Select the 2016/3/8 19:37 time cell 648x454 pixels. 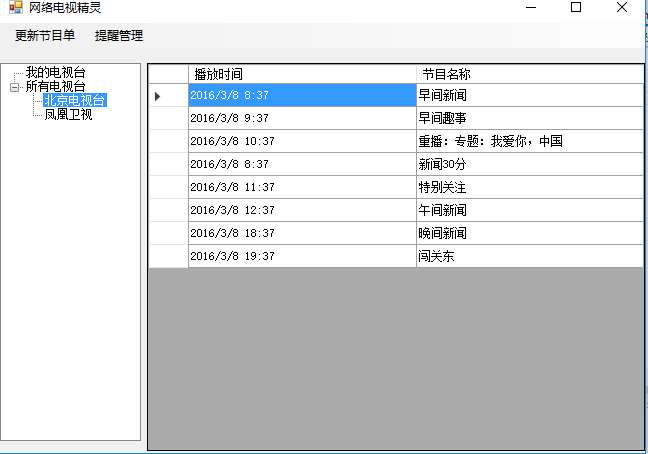(302, 256)
